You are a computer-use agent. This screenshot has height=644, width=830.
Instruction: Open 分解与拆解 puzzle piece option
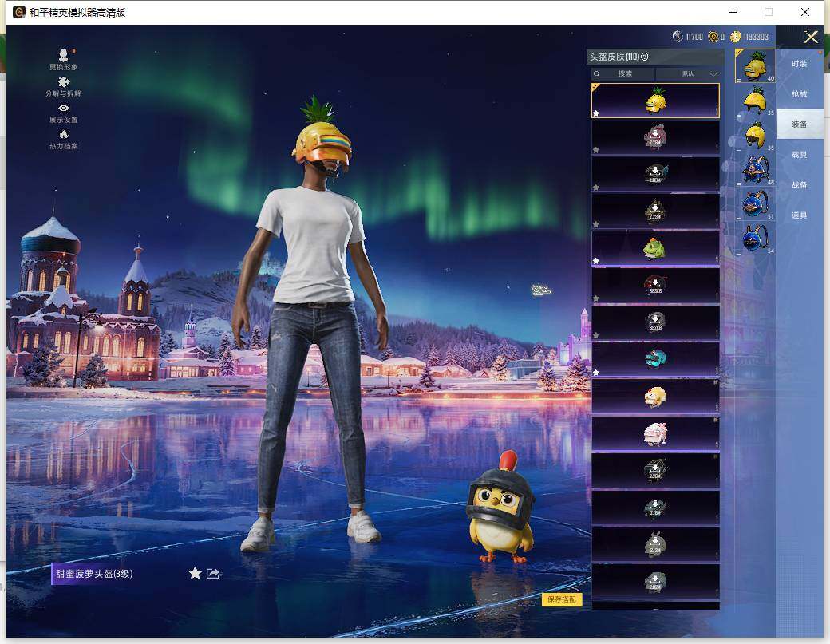click(63, 86)
